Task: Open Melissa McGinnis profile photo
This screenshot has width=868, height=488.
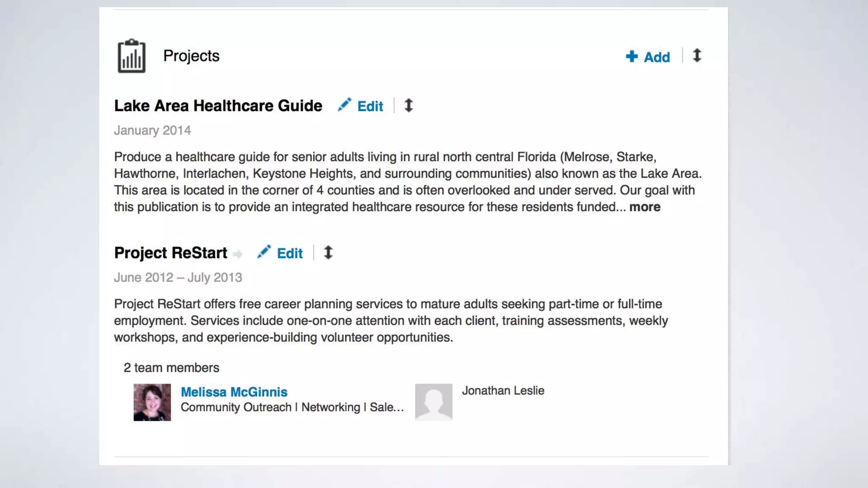Action: pos(152,402)
